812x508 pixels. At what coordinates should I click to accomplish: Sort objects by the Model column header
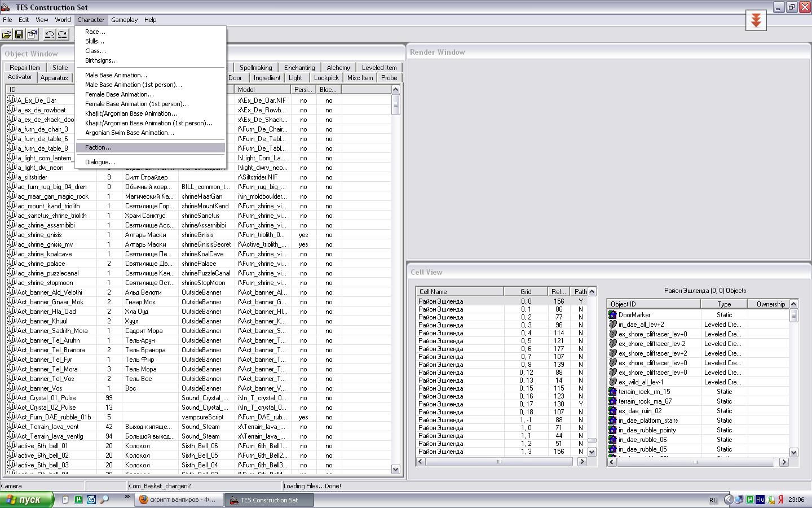tap(263, 89)
